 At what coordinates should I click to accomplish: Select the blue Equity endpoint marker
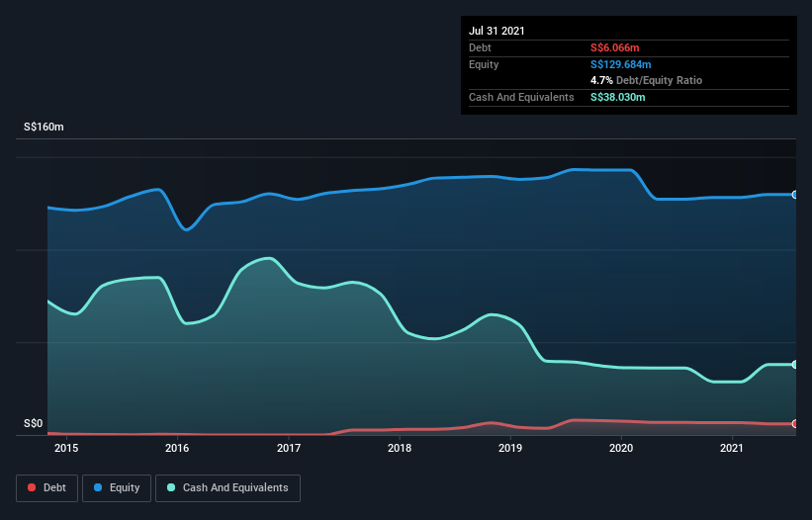pos(795,195)
